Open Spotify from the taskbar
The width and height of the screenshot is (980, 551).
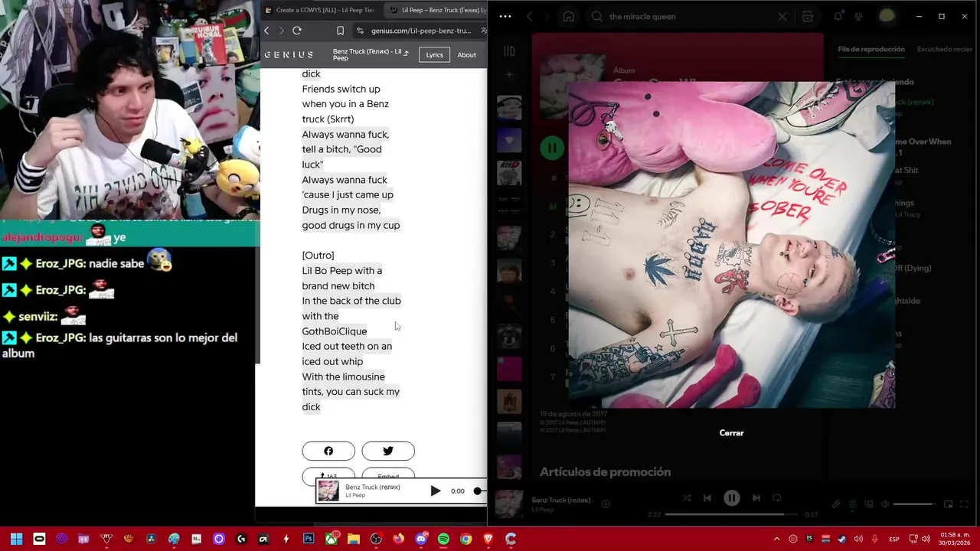(x=443, y=539)
